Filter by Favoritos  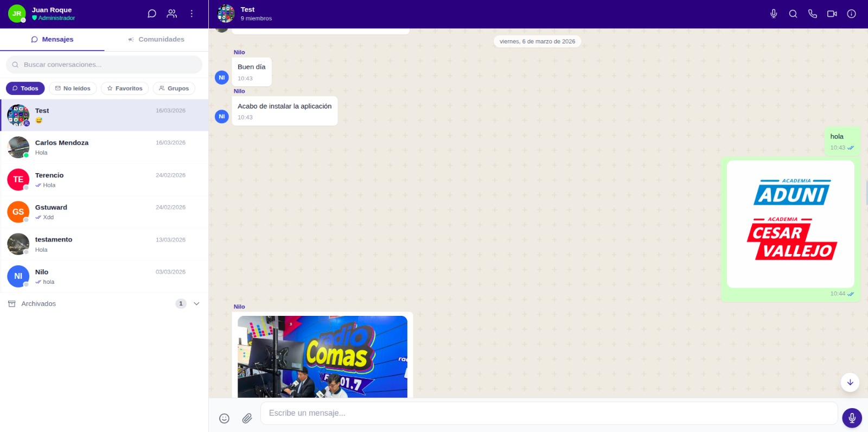pyautogui.click(x=125, y=88)
